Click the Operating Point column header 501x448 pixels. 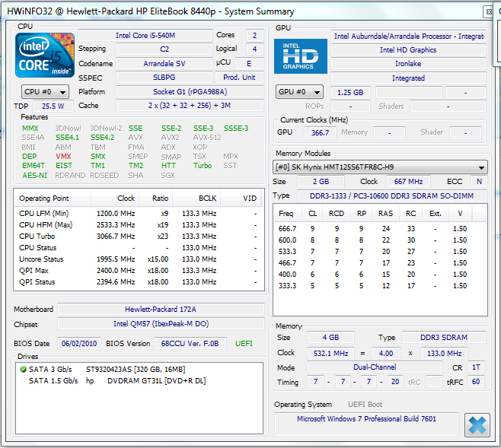coord(53,199)
